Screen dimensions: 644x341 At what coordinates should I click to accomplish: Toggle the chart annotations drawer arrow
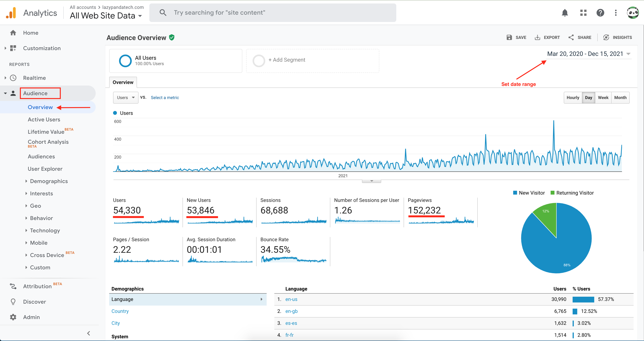[372, 181]
